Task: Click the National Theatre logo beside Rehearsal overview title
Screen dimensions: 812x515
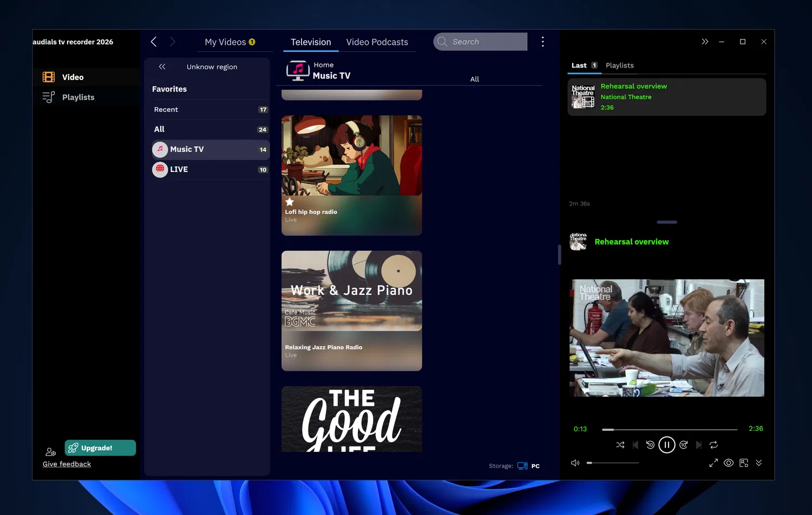Action: 578,241
